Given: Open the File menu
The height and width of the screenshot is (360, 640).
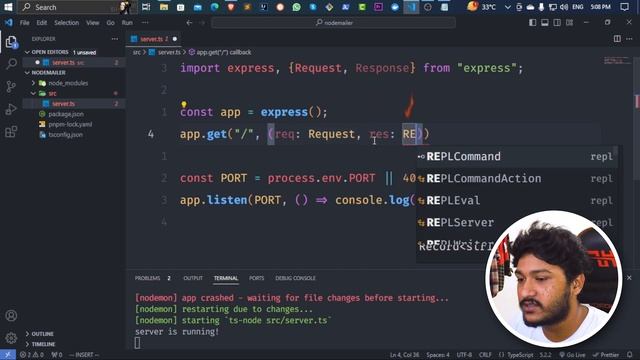Looking at the screenshot, I should 24,23.
